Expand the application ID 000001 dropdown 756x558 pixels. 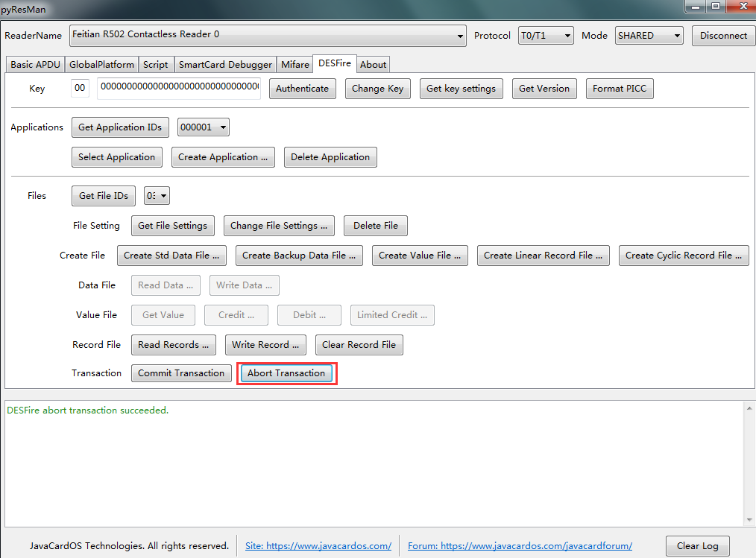203,127
